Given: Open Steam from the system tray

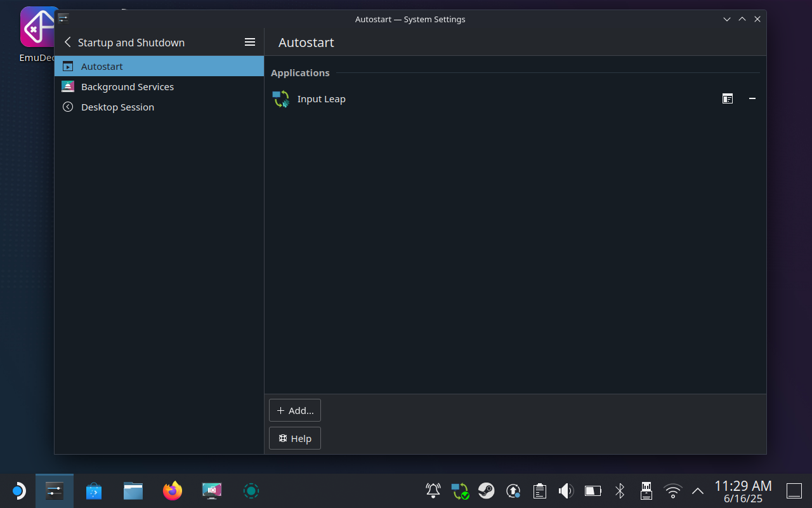Looking at the screenshot, I should (487, 491).
